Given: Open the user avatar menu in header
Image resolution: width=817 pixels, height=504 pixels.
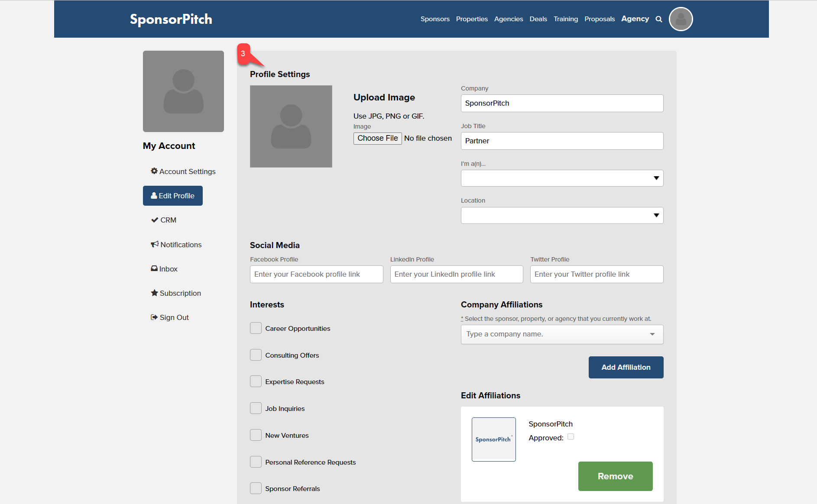Looking at the screenshot, I should pos(681,19).
